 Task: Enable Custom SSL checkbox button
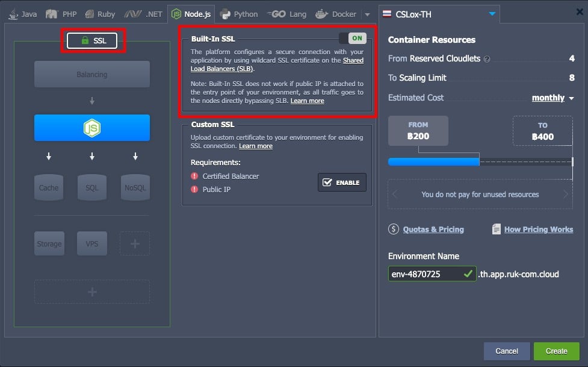342,182
